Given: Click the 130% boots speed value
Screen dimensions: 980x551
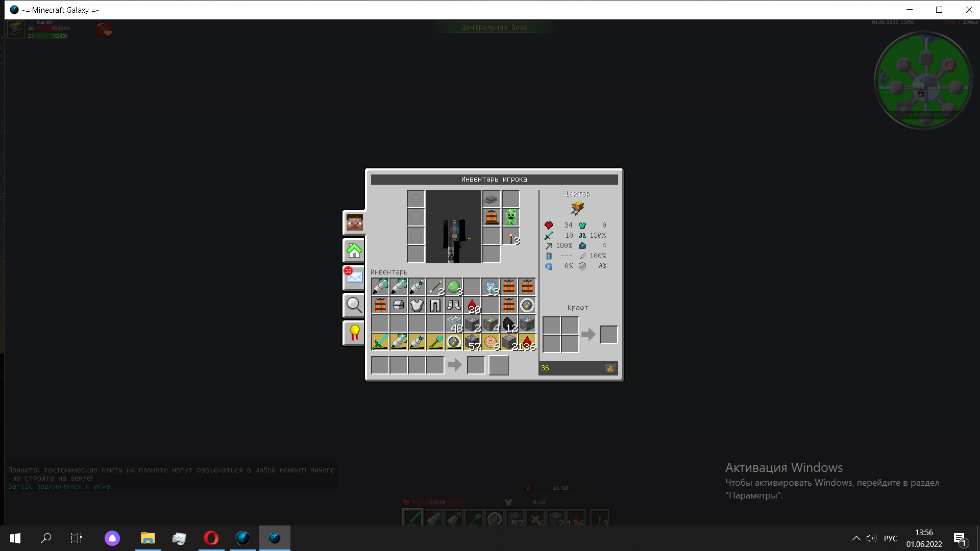Looking at the screenshot, I should pyautogui.click(x=598, y=235).
